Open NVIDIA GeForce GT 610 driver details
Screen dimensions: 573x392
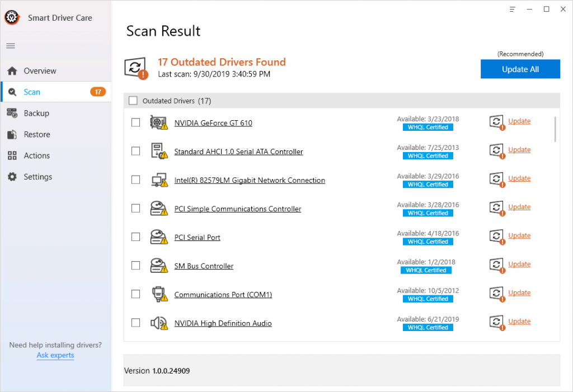click(213, 123)
